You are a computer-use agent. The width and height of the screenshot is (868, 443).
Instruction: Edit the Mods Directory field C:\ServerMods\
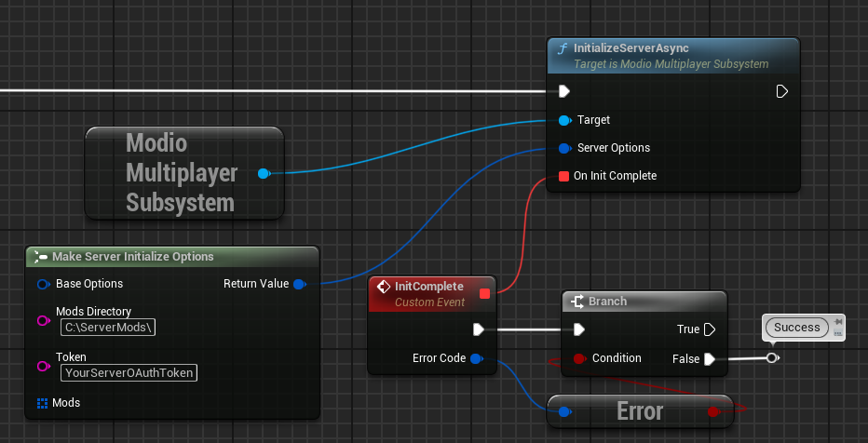(x=108, y=328)
